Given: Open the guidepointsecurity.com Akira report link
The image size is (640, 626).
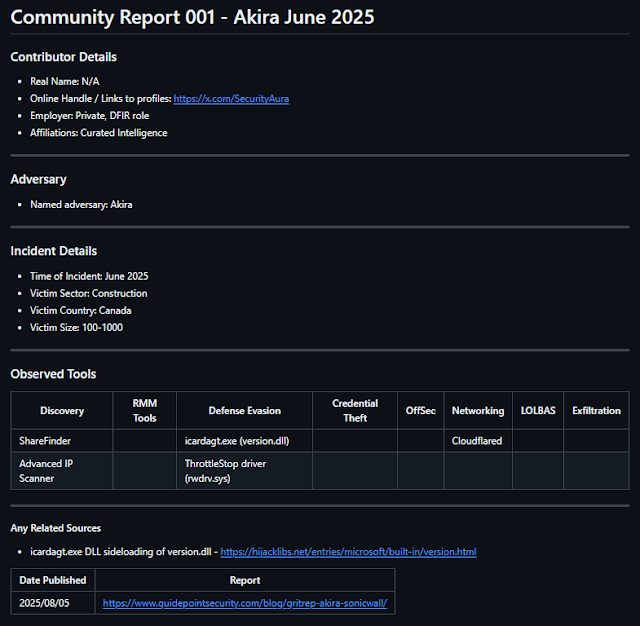Looking at the screenshot, I should [244, 604].
